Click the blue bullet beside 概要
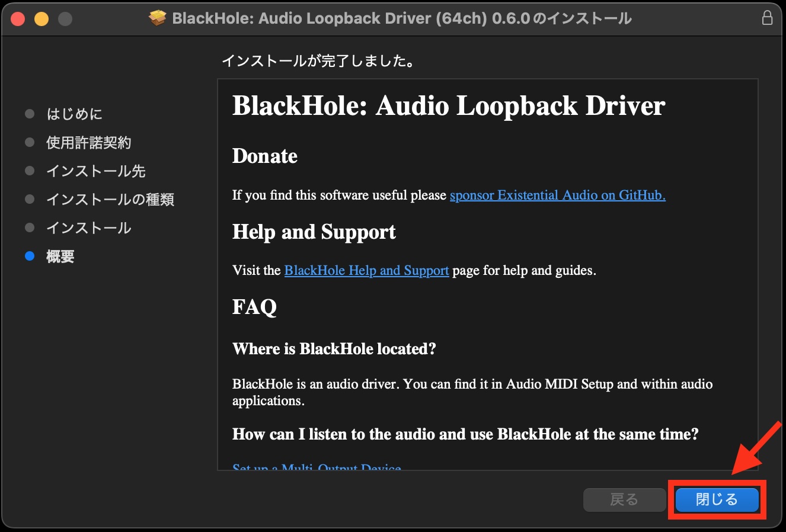 click(x=30, y=256)
